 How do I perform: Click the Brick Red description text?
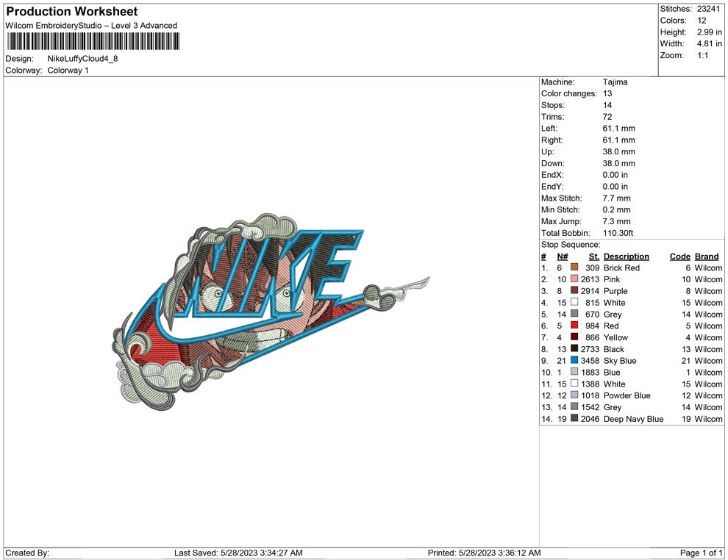621,268
